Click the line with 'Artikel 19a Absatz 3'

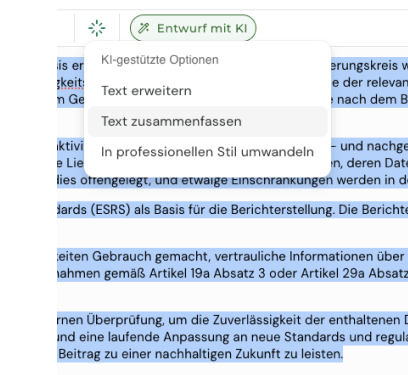pyautogui.click(x=232, y=273)
